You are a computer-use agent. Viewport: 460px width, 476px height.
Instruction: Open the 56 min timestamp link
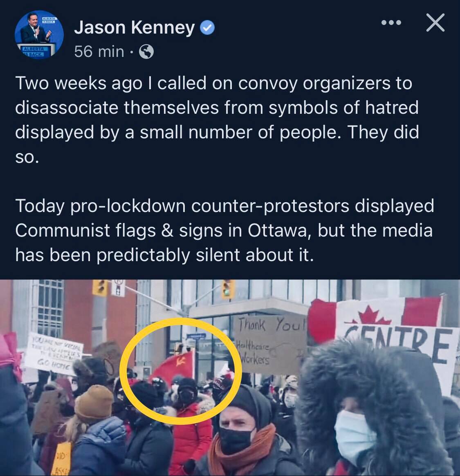click(x=99, y=51)
